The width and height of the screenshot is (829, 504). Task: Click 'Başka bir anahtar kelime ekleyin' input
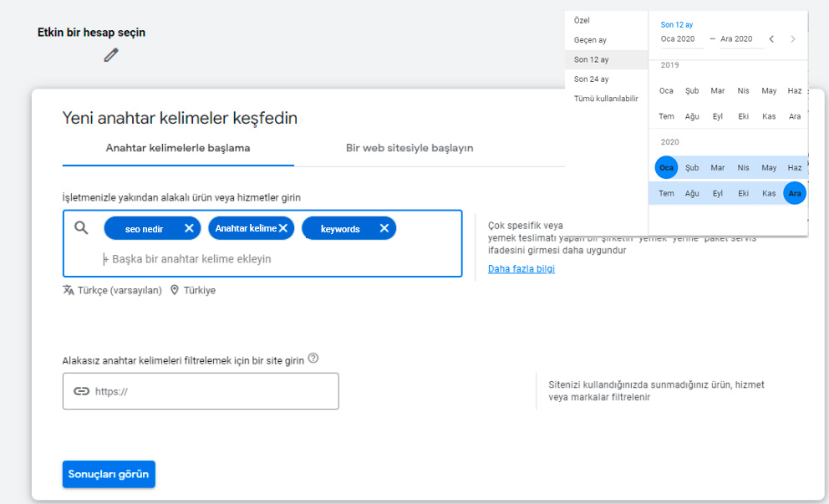[192, 259]
